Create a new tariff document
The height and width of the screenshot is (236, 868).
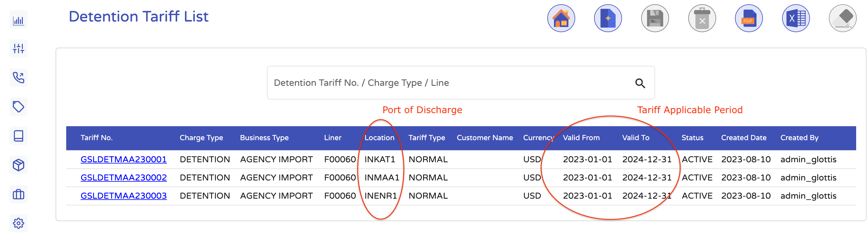coord(608,18)
